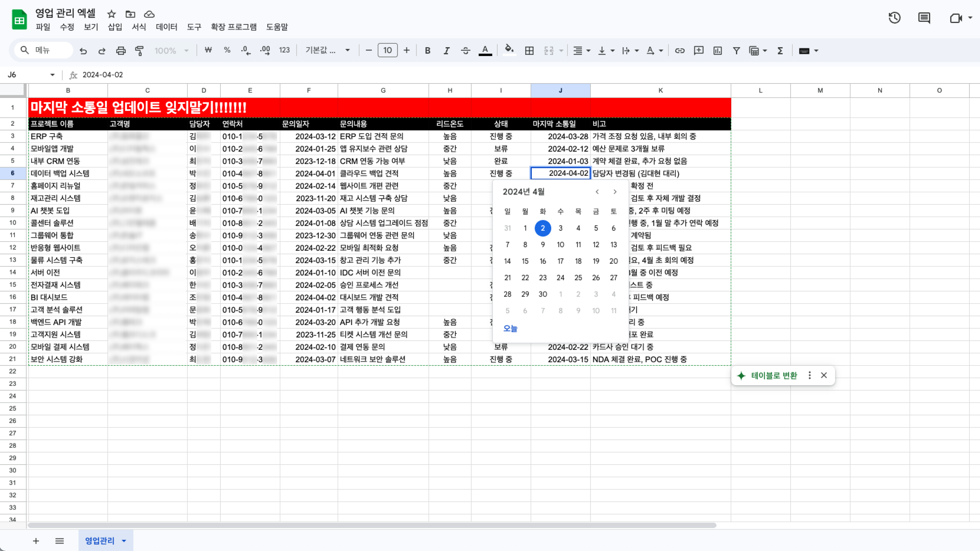Click the merge cells icon
Image resolution: width=980 pixels, height=551 pixels.
pyautogui.click(x=549, y=51)
